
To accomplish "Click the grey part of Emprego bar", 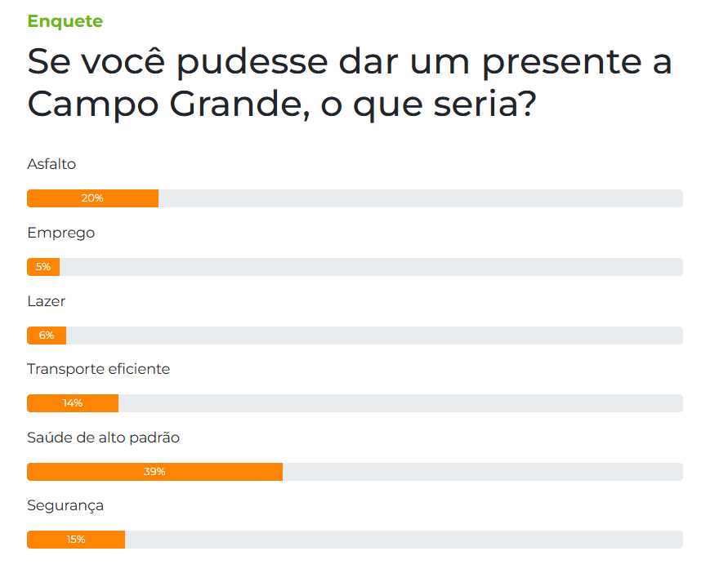I will [372, 267].
